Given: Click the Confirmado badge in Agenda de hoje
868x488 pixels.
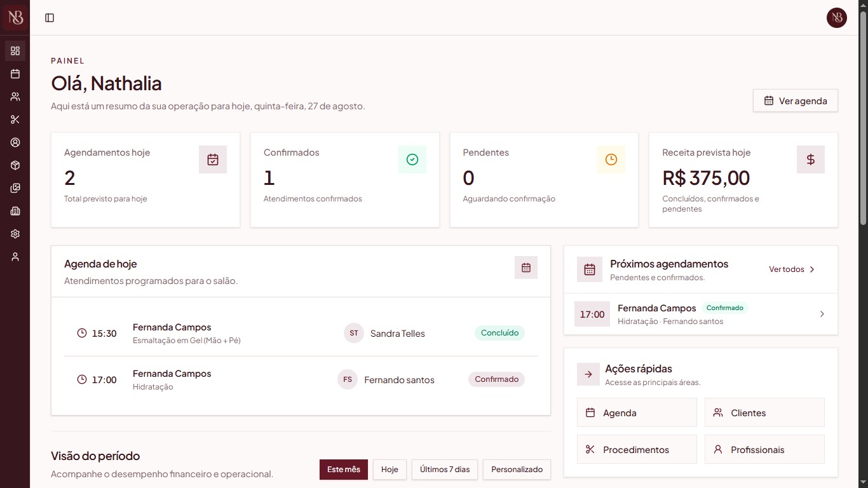Looking at the screenshot, I should coord(496,379).
